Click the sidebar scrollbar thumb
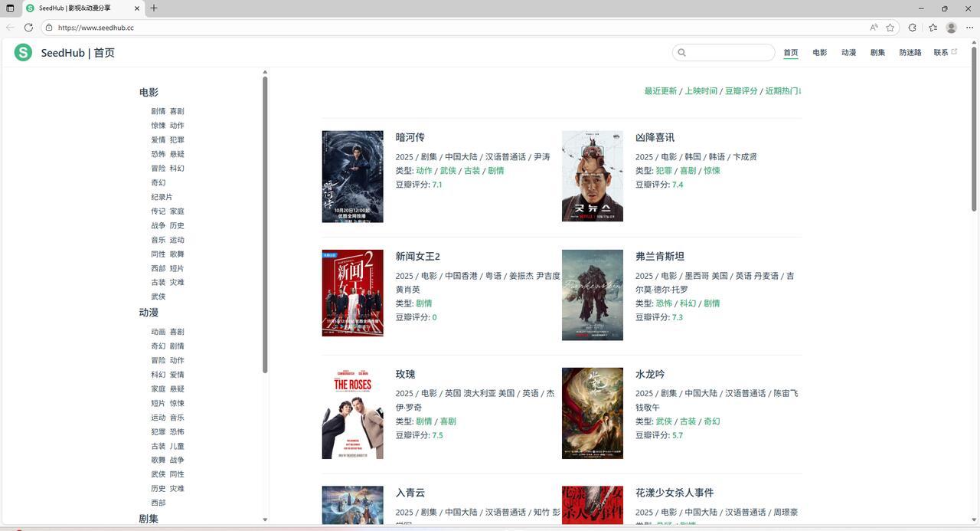Viewport: 980px width, 531px height. tap(265, 225)
